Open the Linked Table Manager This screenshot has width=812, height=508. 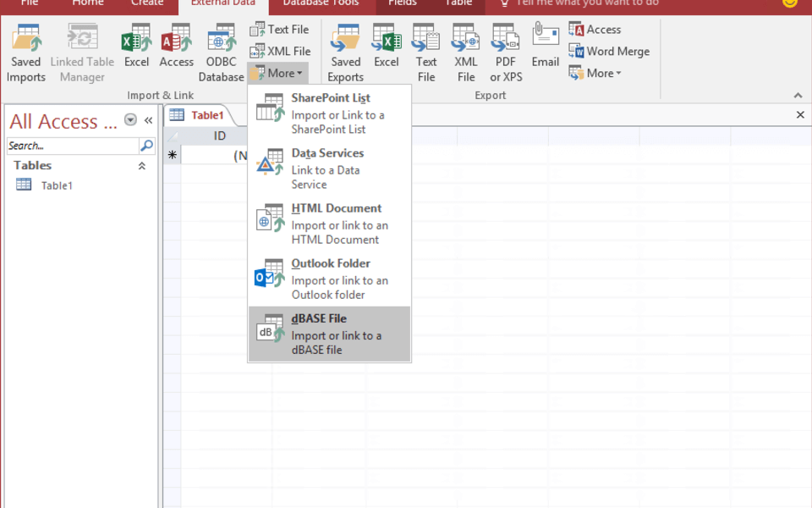(x=82, y=52)
